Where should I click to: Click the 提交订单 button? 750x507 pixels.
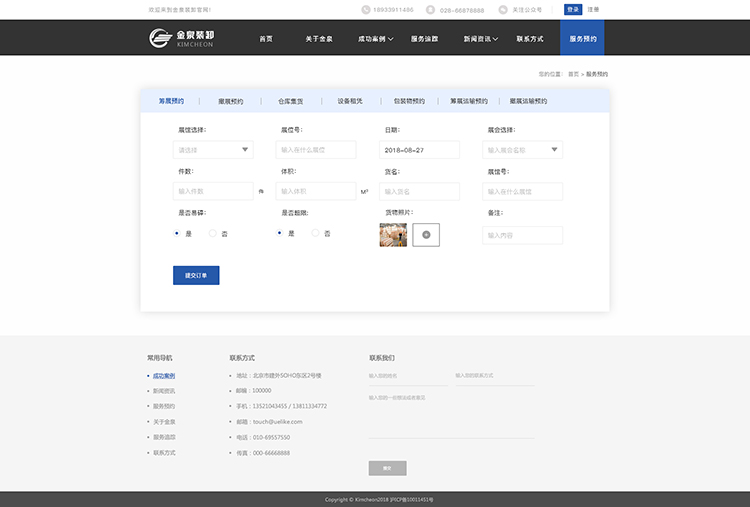pyautogui.click(x=196, y=275)
